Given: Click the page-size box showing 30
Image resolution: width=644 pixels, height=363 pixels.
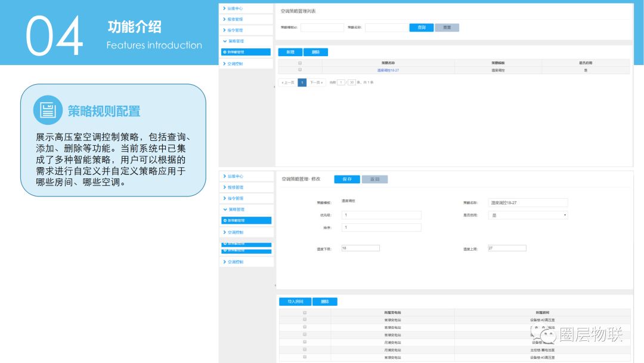Looking at the screenshot, I should 352,82.
